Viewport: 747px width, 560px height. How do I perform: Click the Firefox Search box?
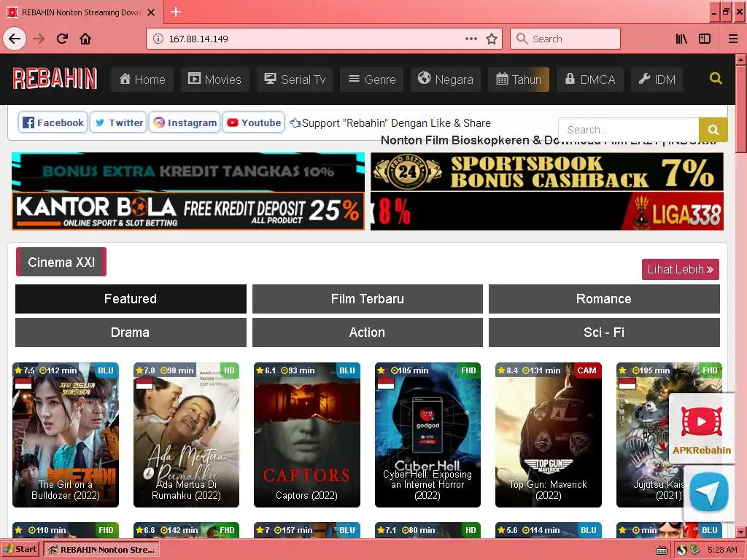tap(565, 39)
